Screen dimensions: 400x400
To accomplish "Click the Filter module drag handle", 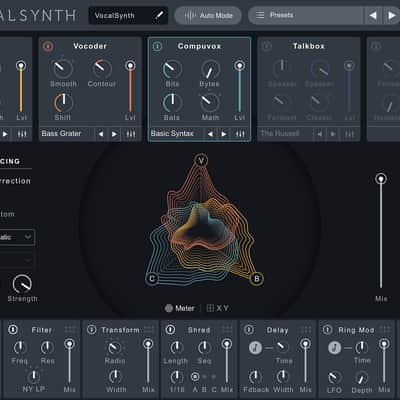I will click(x=70, y=330).
